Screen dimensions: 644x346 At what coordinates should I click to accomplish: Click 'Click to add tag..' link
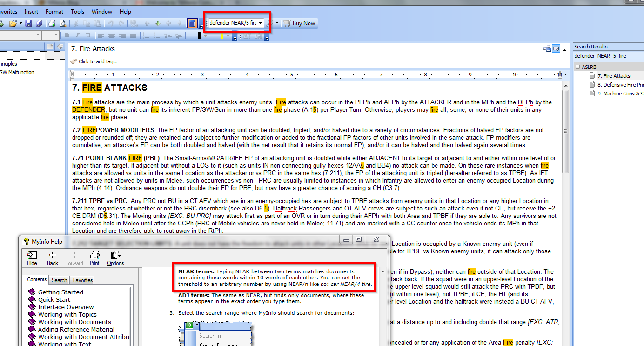(98, 61)
